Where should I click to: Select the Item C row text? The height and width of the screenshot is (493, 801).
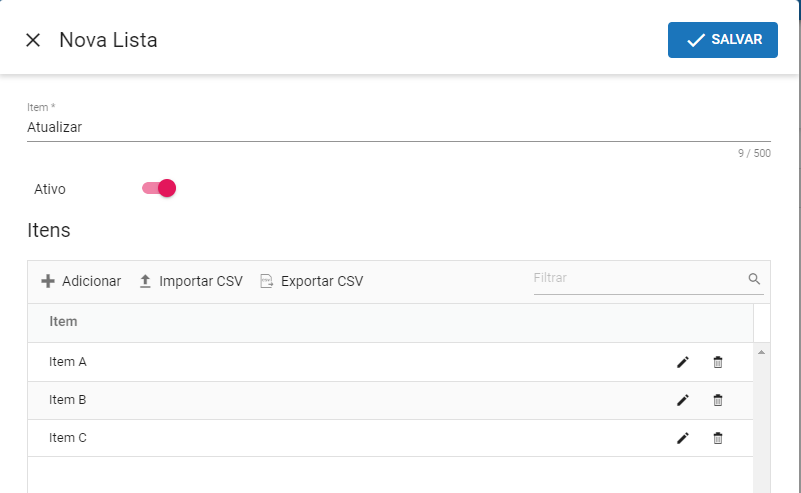(68, 438)
